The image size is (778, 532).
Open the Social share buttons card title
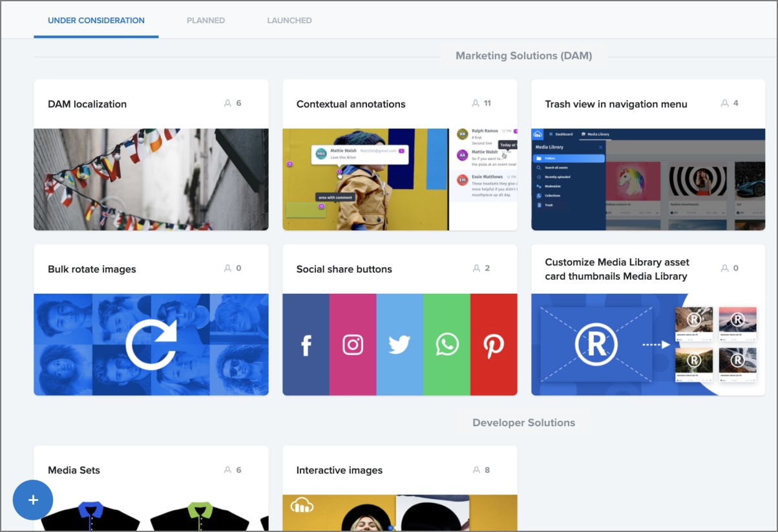click(344, 269)
